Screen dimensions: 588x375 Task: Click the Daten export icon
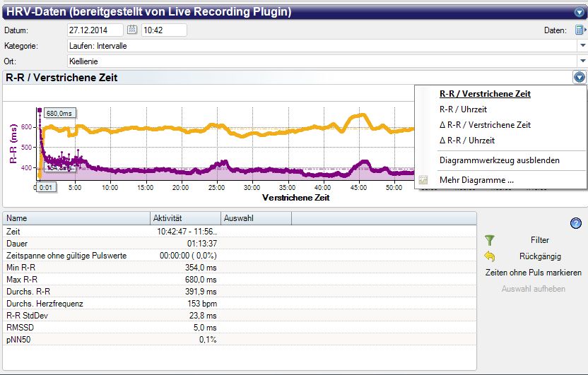(x=580, y=30)
